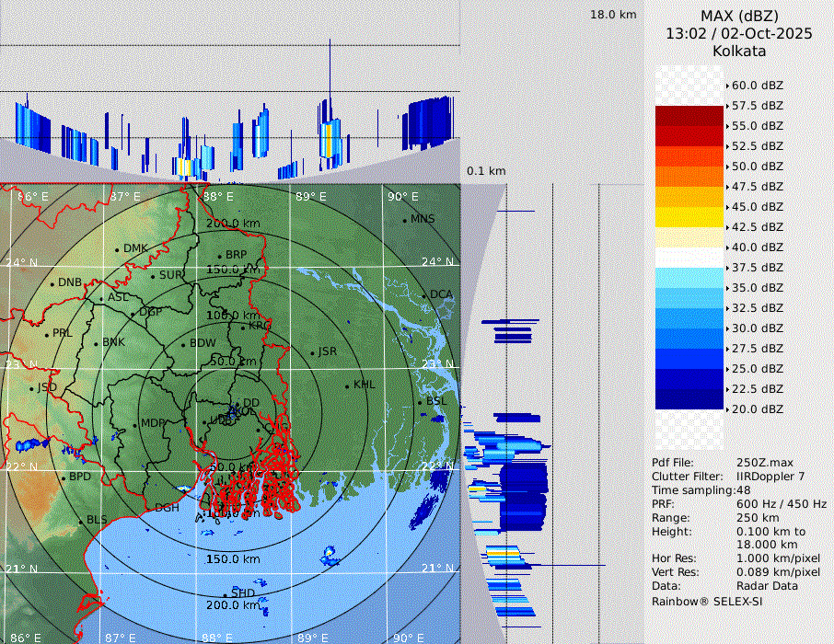This screenshot has width=834, height=644.
Task: Click the MAX (dBZ) title text
Action: [x=738, y=16]
